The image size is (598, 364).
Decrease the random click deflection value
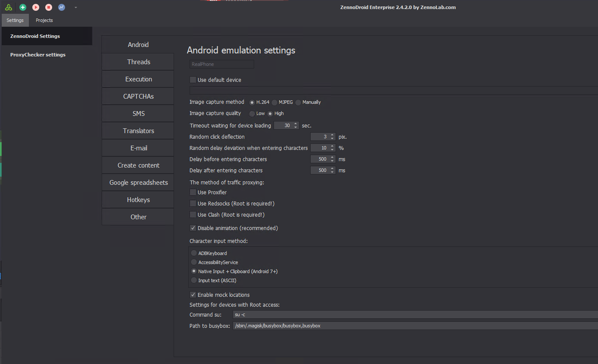(x=332, y=138)
